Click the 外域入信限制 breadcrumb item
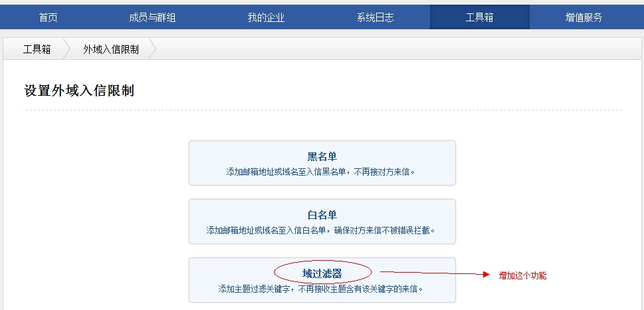This screenshot has width=644, height=310. click(111, 49)
